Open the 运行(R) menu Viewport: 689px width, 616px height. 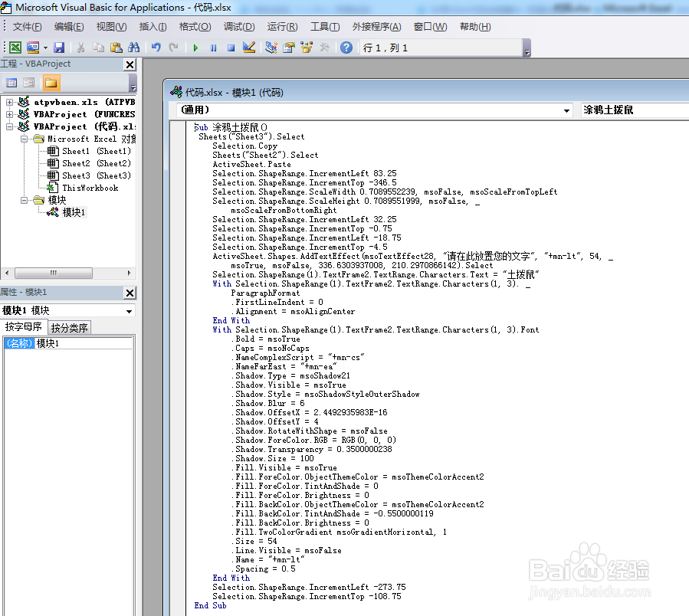[x=283, y=27]
